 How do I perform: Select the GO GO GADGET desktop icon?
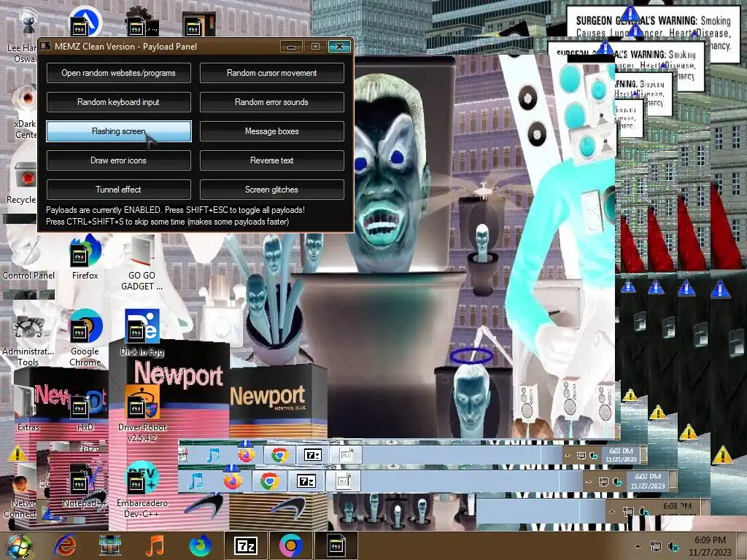tap(142, 262)
